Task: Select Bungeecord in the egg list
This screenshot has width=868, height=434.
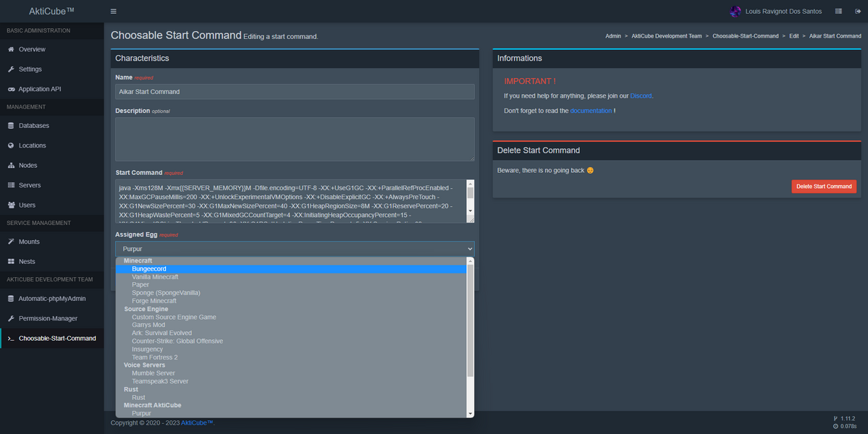Action: point(291,268)
